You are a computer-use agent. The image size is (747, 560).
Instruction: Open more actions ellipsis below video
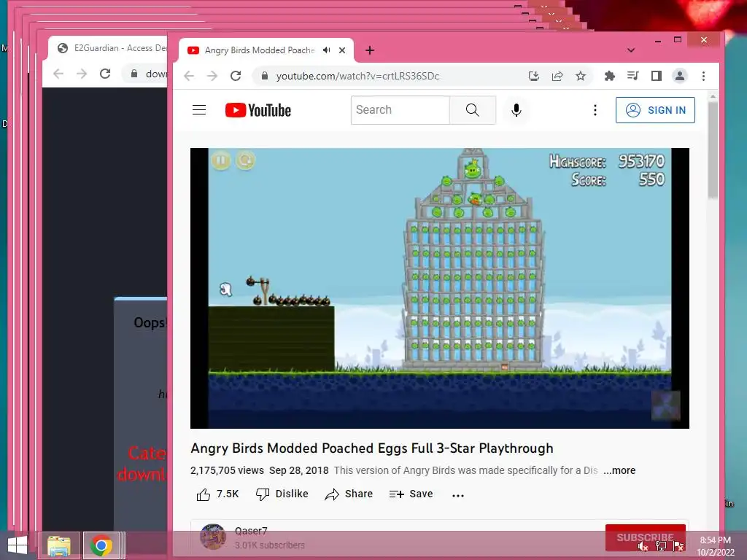[458, 495]
